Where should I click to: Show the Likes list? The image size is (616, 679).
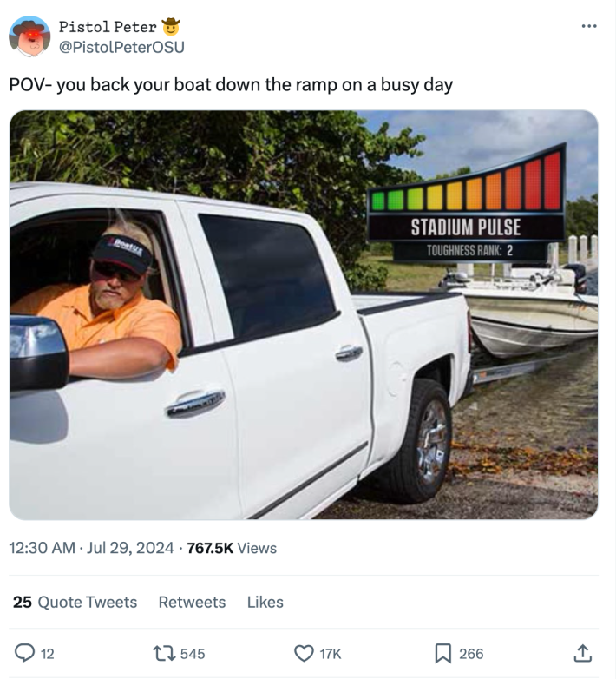[x=265, y=602]
